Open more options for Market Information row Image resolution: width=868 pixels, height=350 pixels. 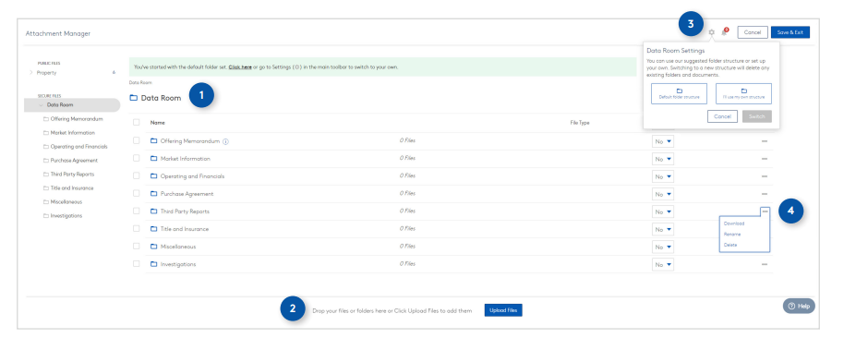765,159
